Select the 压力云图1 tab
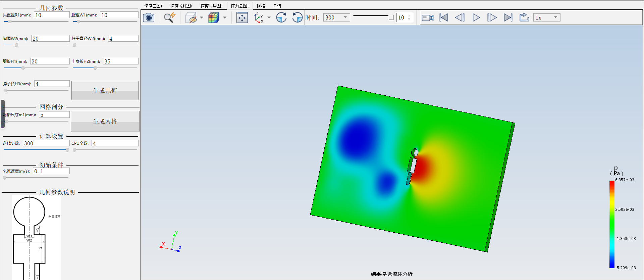644x280 pixels. pos(240,6)
